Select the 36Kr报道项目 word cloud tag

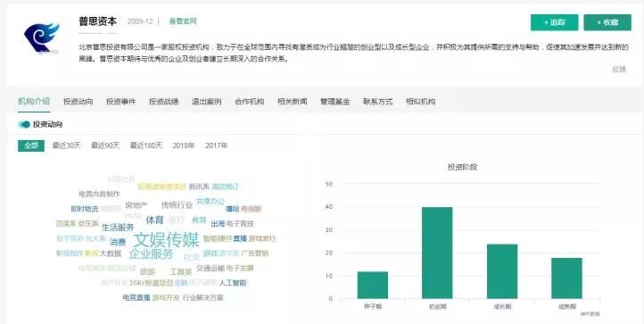tap(151, 283)
